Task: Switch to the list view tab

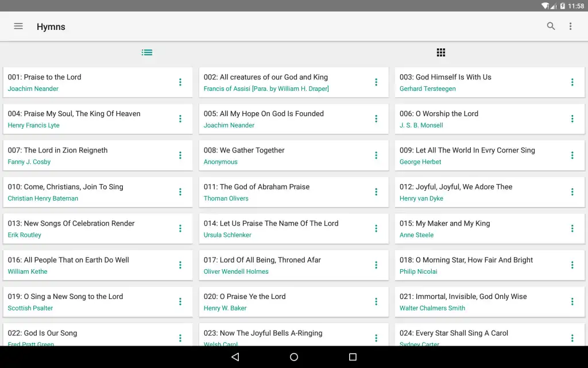Action: pos(147,52)
